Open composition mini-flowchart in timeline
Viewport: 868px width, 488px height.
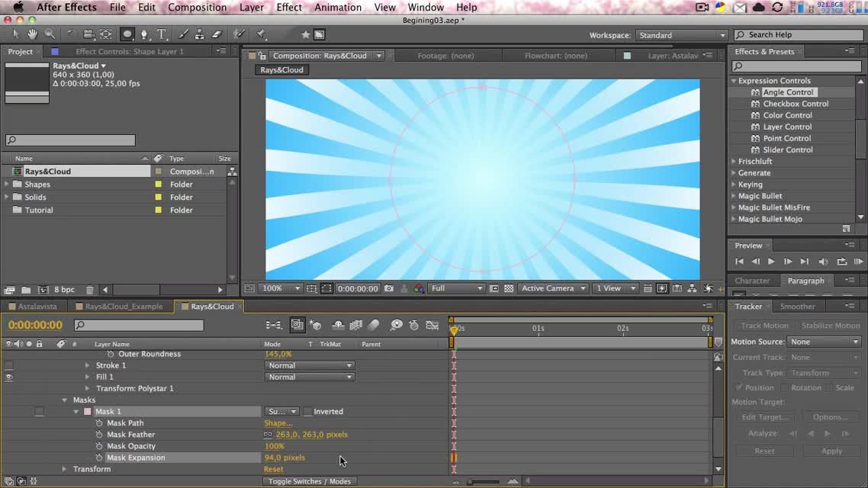pyautogui.click(x=274, y=326)
